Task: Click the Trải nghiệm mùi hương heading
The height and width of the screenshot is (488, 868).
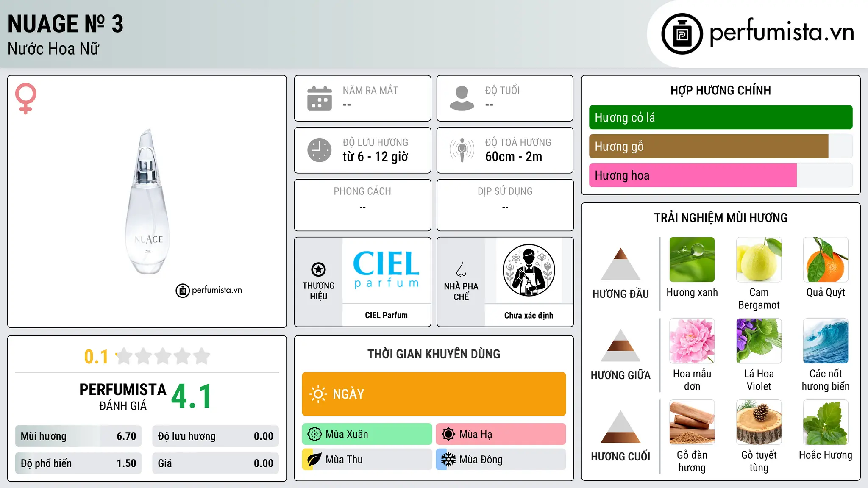Action: pos(721,218)
